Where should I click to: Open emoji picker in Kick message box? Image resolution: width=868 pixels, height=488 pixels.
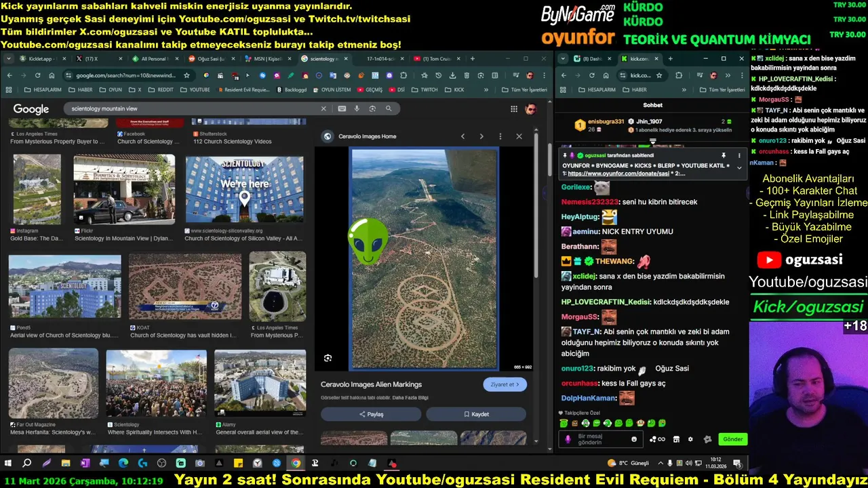(x=634, y=439)
